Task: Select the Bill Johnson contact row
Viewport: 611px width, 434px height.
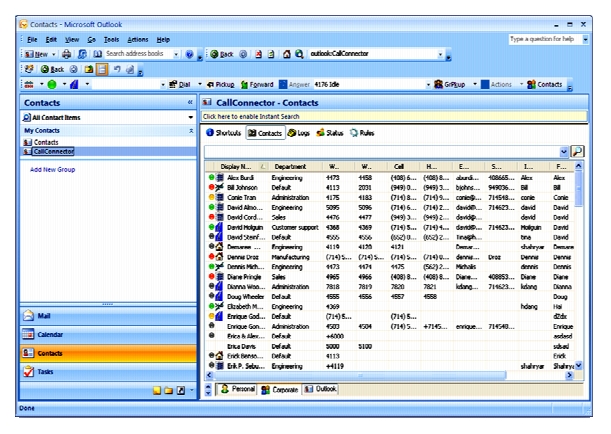Action: coord(390,187)
